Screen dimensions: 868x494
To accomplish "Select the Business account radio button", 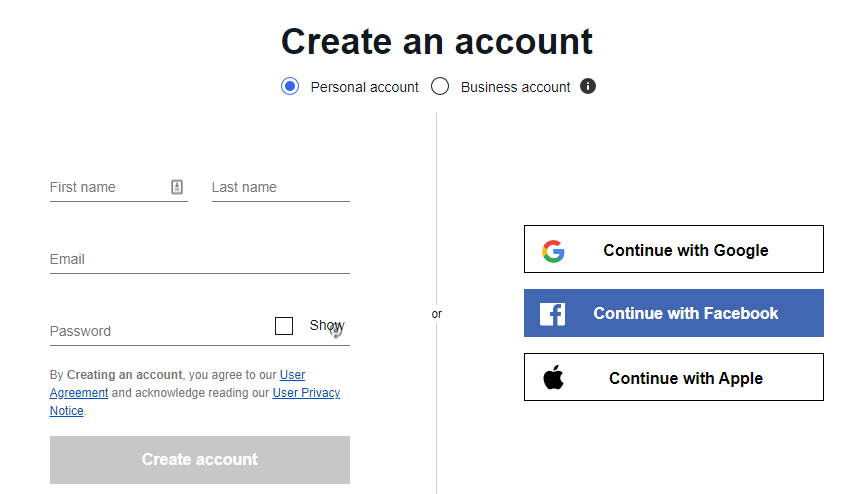I will [x=440, y=86].
